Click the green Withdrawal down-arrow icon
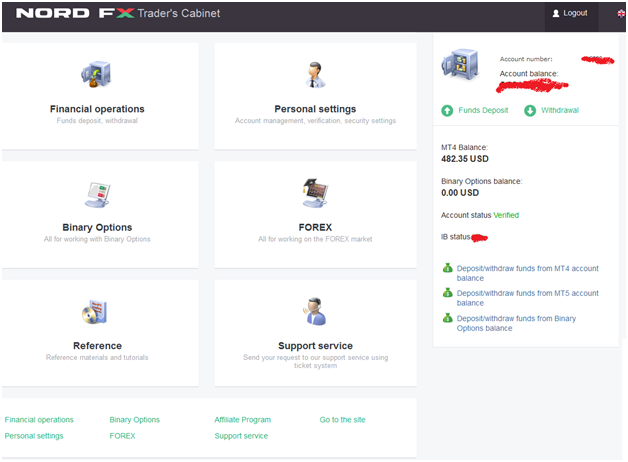This screenshot has height=462, width=628. [530, 110]
